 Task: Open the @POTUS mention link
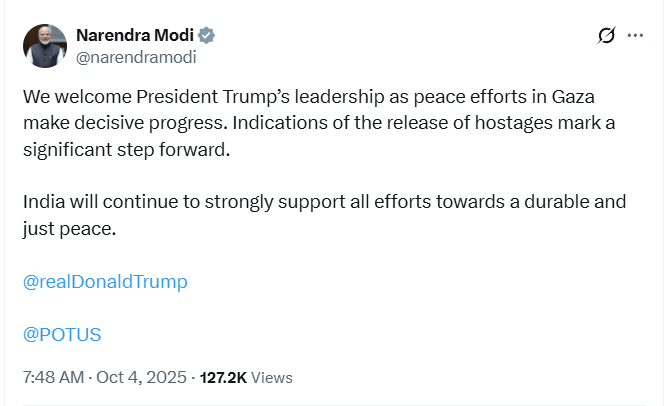pos(61,333)
